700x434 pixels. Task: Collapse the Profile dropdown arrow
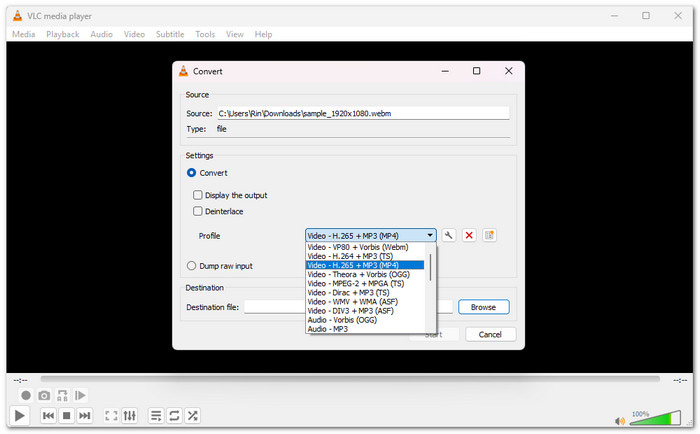click(429, 235)
